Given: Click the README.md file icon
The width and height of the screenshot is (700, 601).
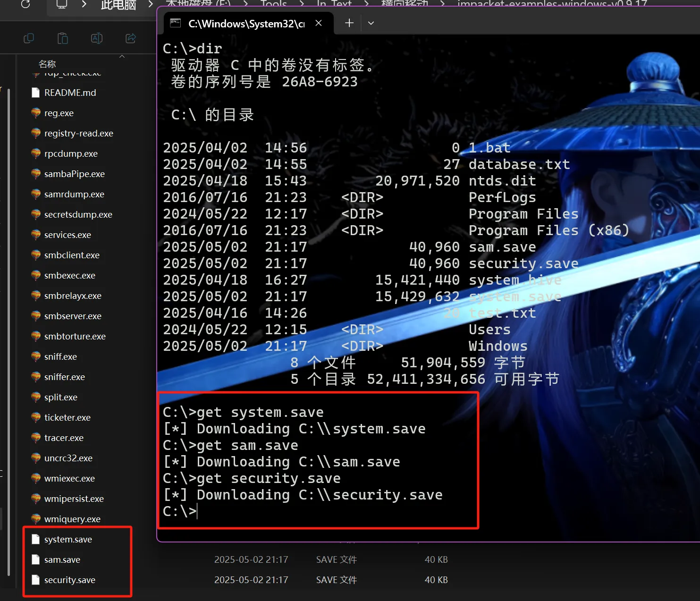Looking at the screenshot, I should click(35, 93).
